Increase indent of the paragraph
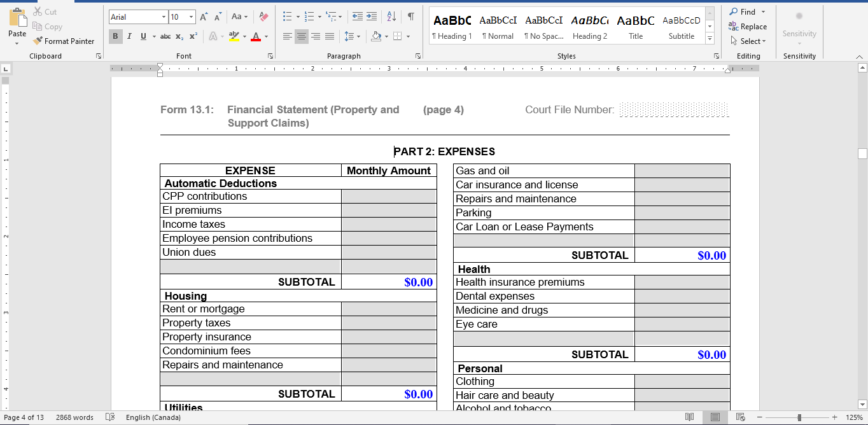868x425 pixels. tap(372, 17)
